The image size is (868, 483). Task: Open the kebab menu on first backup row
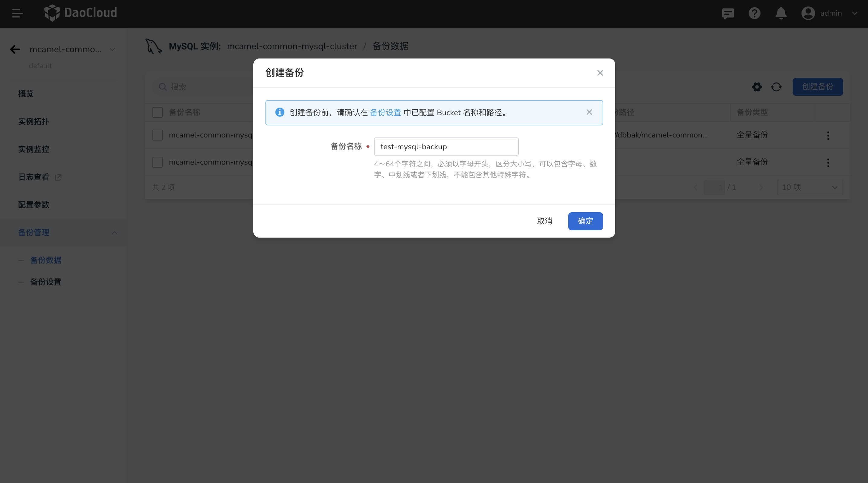(828, 135)
